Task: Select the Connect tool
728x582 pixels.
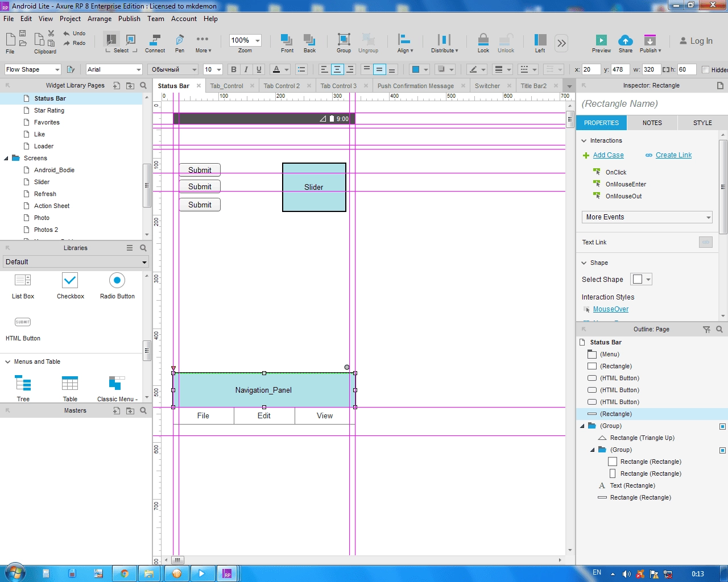Action: (155, 43)
